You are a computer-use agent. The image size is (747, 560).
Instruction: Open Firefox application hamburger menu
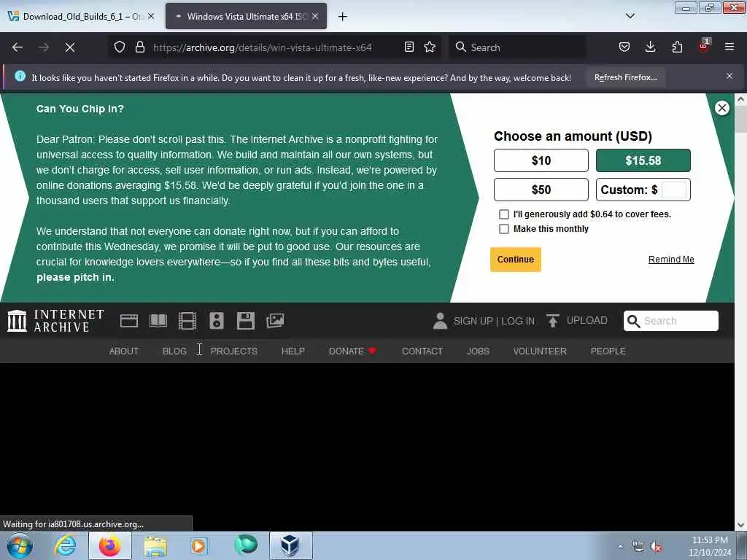pyautogui.click(x=729, y=47)
